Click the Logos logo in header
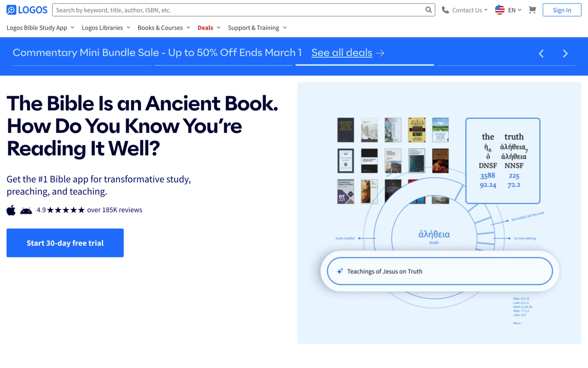 [27, 10]
